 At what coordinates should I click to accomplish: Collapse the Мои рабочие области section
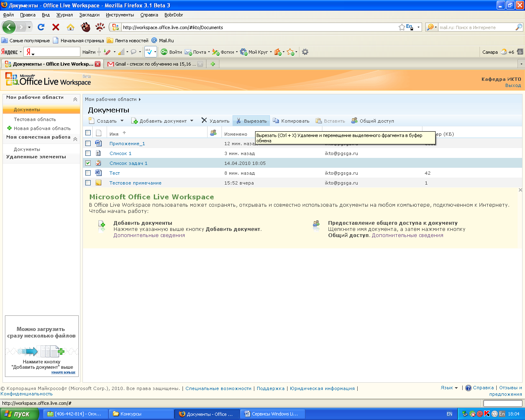click(x=75, y=99)
